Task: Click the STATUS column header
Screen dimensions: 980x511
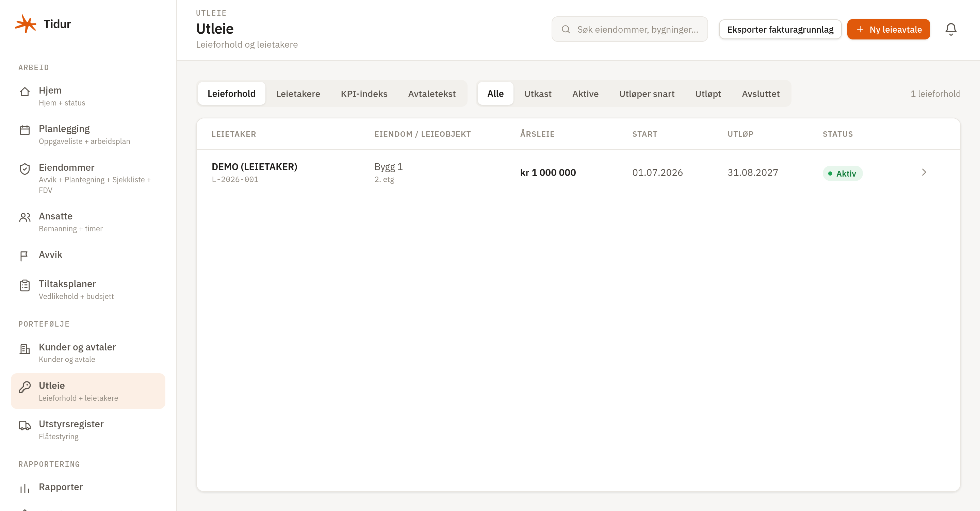Action: 838,134
